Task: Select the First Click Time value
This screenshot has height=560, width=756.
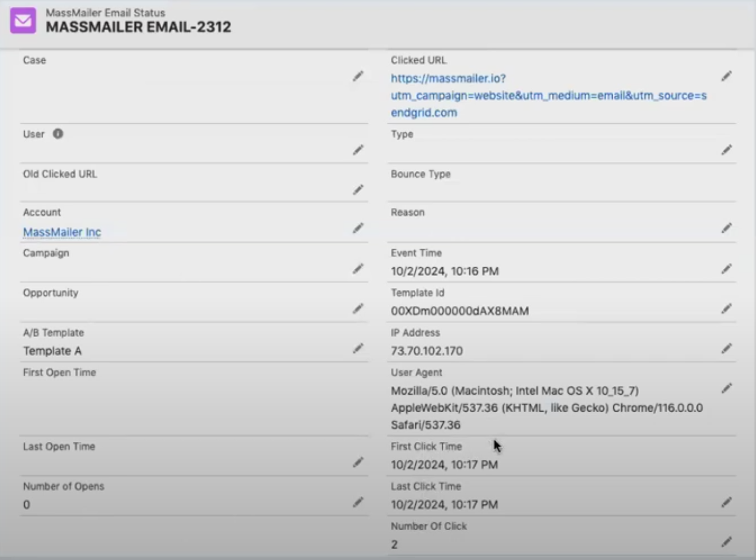Action: (x=445, y=465)
